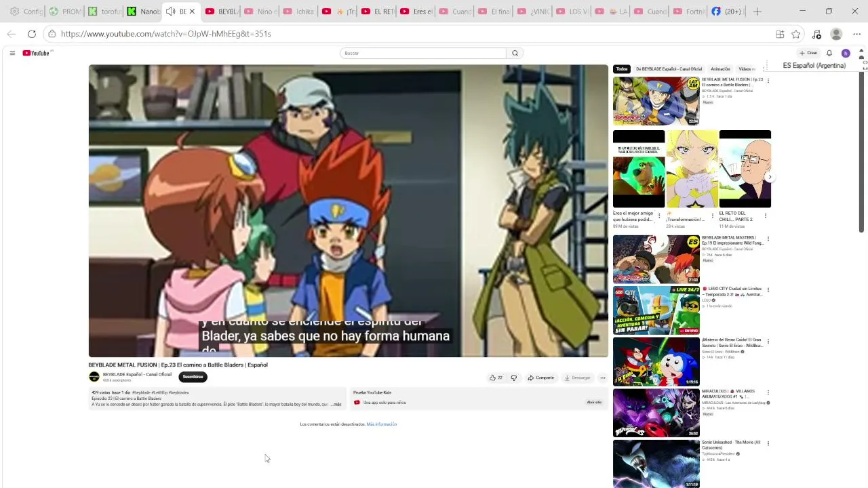Click the 'Prueba YouTube Kids' heading
Image resolution: width=868 pixels, height=488 pixels.
pyautogui.click(x=372, y=392)
